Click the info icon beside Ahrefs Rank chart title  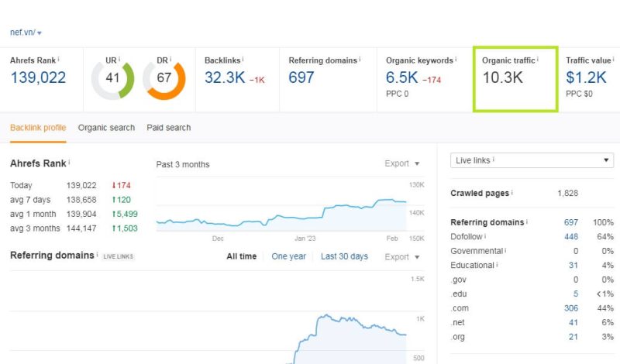(69, 162)
